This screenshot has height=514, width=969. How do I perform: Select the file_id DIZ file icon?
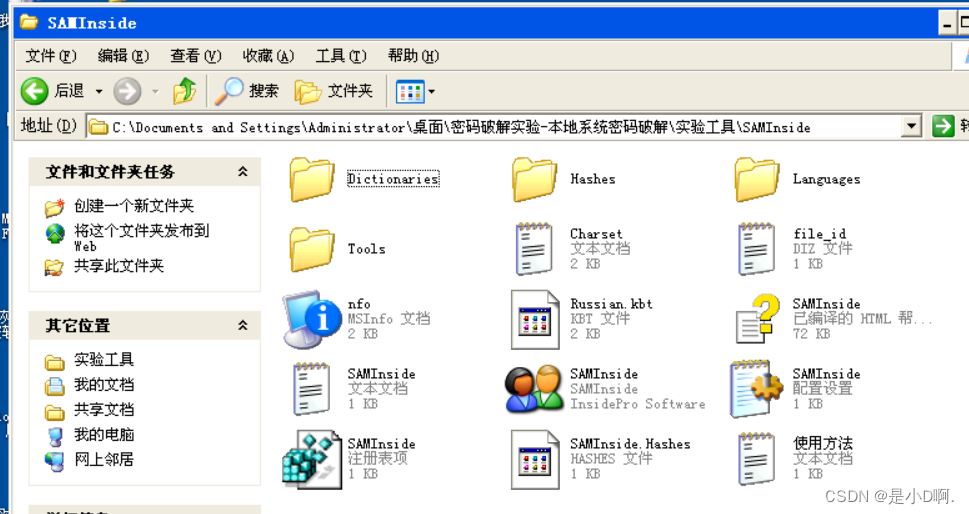click(757, 249)
